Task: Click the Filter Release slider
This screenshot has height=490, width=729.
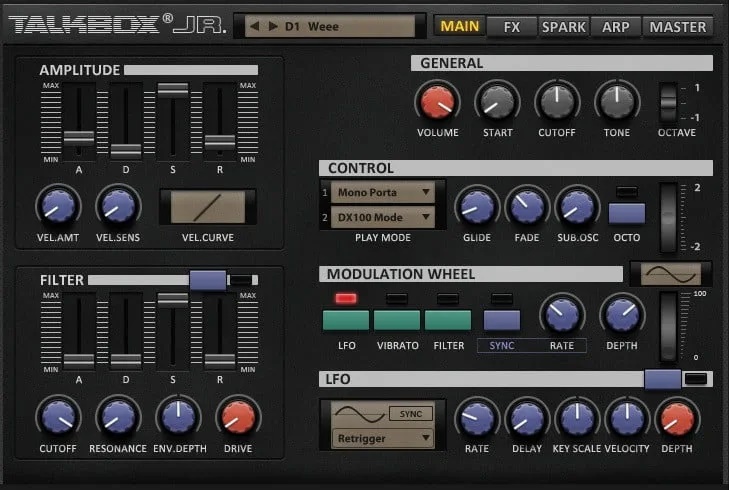Action: 220,361
